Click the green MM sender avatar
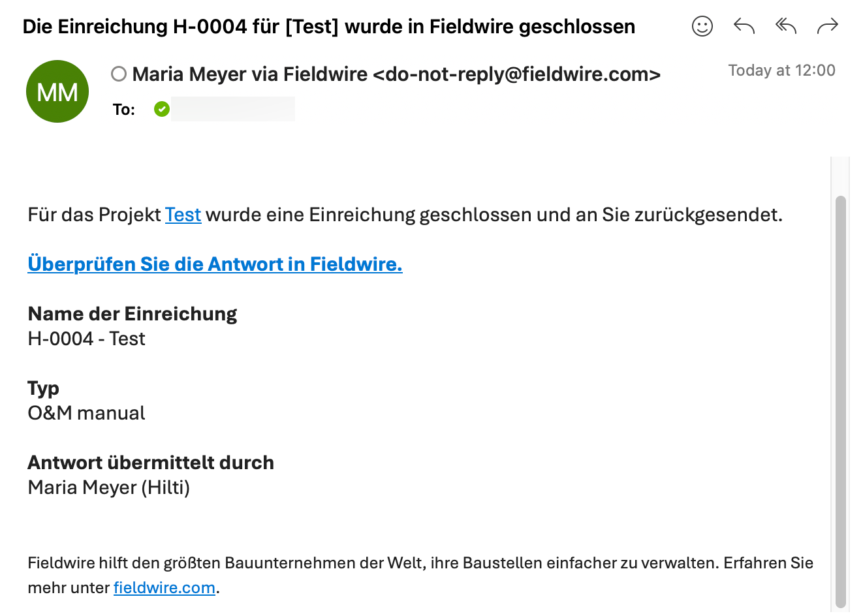This screenshot has width=863, height=616. [x=57, y=91]
